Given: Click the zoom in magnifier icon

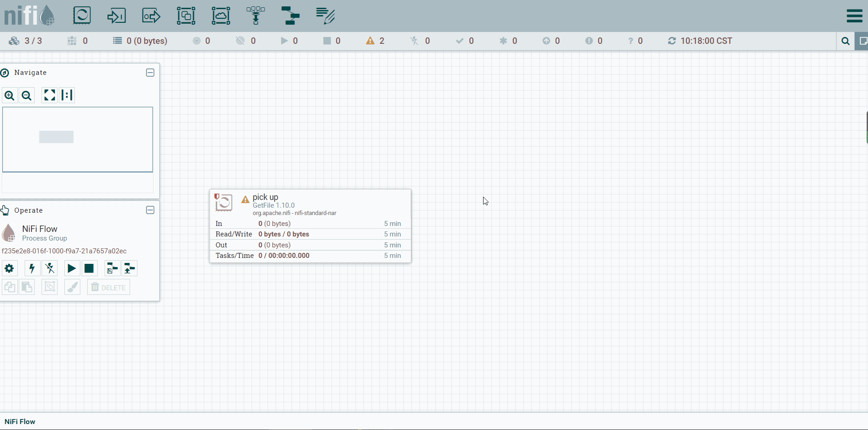Looking at the screenshot, I should pos(10,95).
